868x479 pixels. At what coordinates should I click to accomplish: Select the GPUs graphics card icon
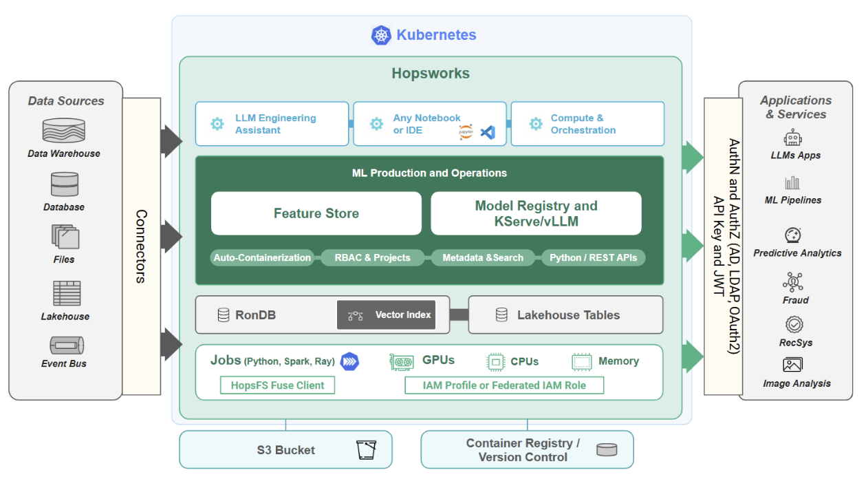coord(402,361)
